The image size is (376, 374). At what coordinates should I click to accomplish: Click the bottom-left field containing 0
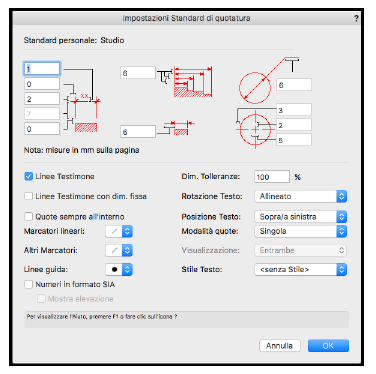[42, 129]
